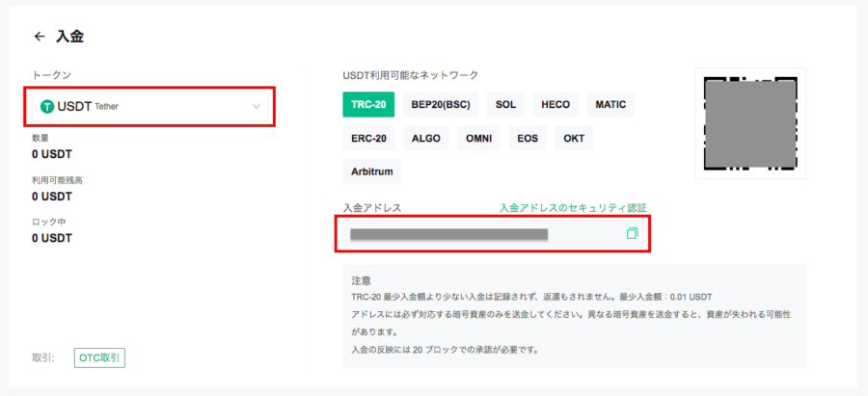Click the 入金アドレス label
868x396 pixels.
[x=372, y=207]
